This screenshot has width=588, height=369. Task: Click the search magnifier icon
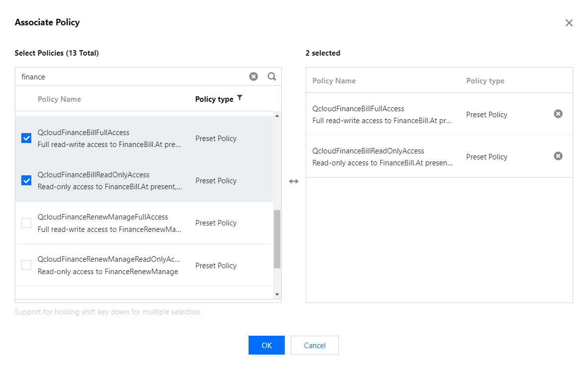coord(271,76)
